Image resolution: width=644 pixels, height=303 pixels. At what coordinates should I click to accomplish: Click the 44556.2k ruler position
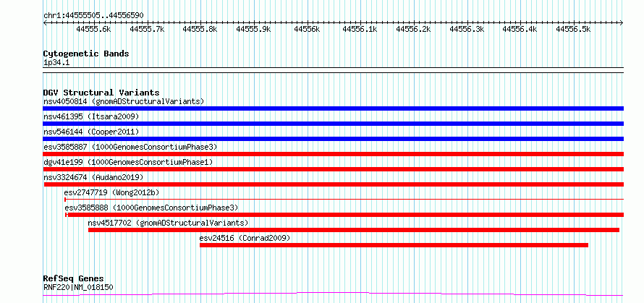[x=414, y=29]
